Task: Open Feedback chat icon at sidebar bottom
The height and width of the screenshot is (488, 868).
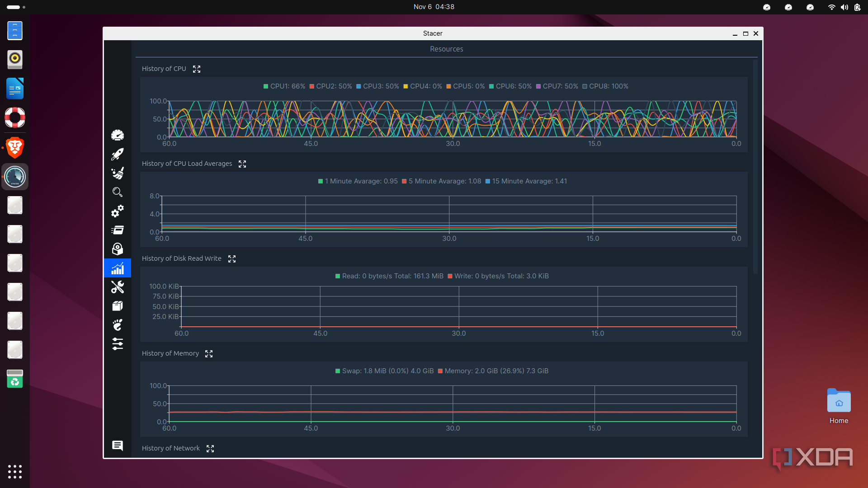Action: [118, 446]
